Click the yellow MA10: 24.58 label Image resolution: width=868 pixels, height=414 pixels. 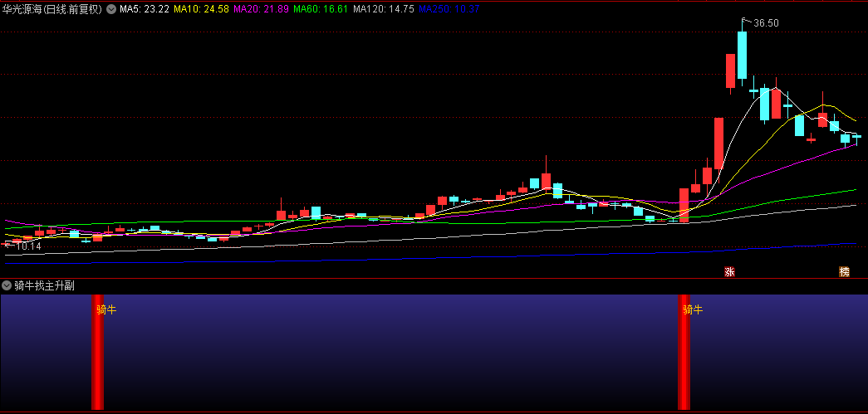[x=202, y=9]
